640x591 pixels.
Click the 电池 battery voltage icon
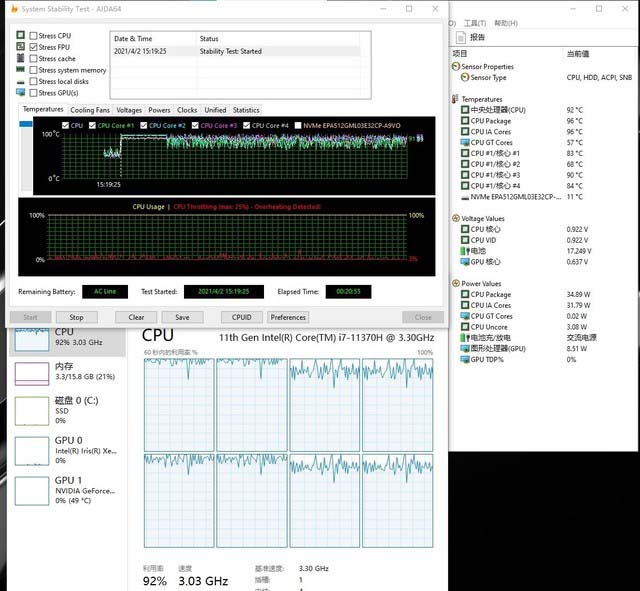pos(464,251)
